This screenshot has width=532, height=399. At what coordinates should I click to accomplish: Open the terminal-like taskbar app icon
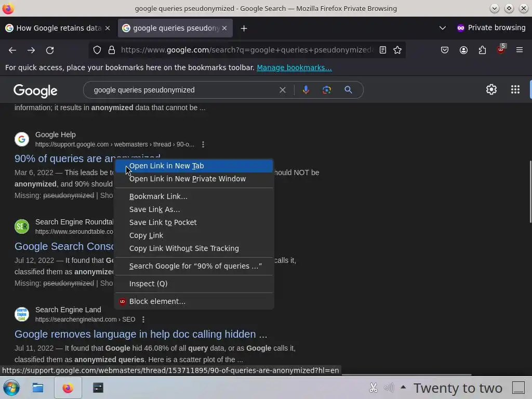tap(98, 388)
